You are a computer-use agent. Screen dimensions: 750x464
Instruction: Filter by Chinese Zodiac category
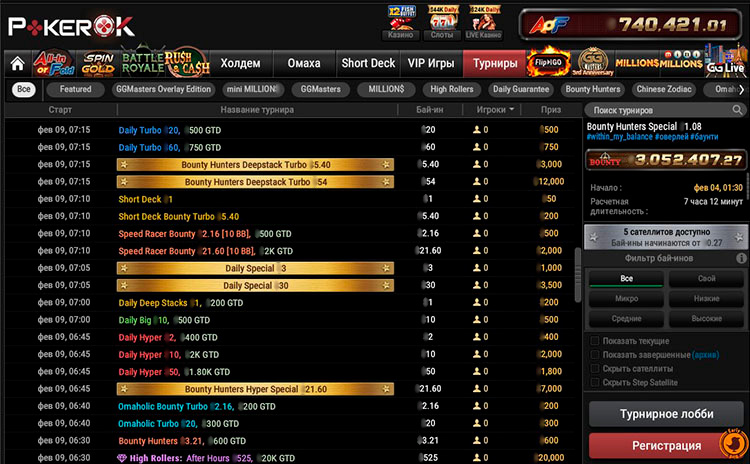coord(664,89)
